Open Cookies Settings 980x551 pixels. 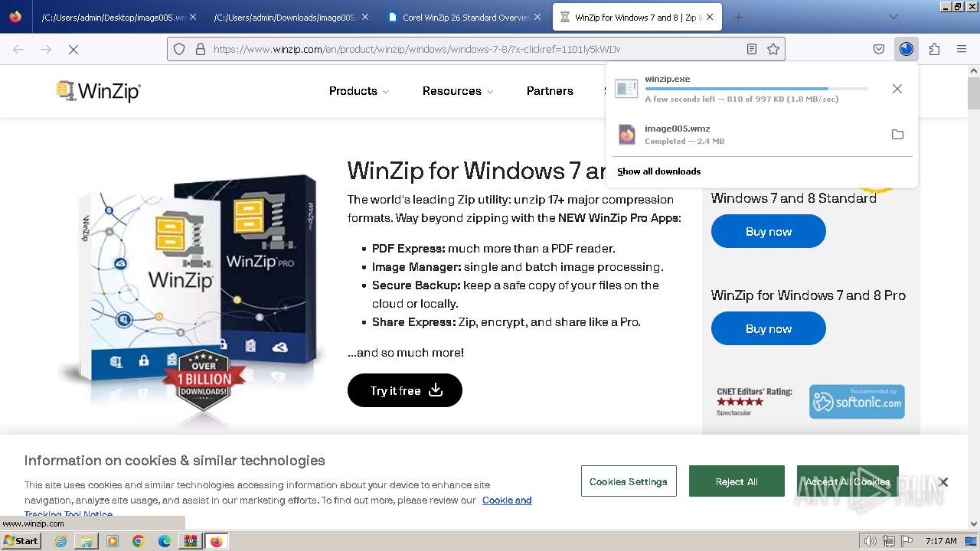click(629, 481)
